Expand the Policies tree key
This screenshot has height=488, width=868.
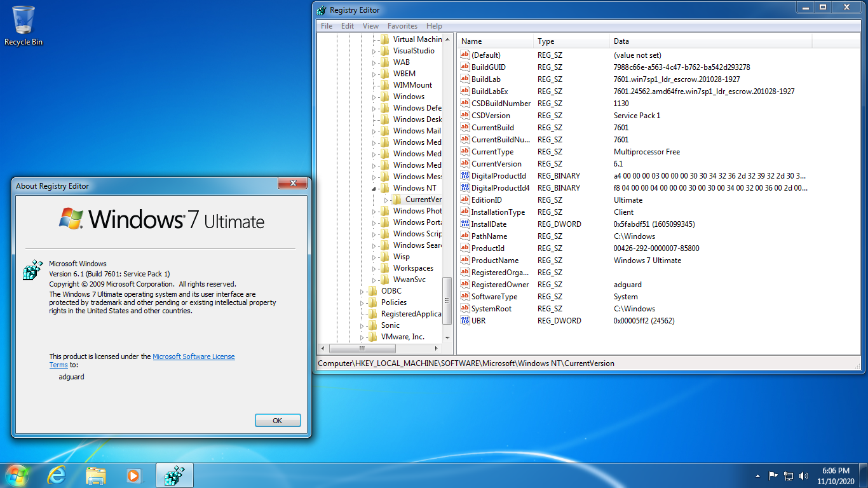[x=362, y=302]
